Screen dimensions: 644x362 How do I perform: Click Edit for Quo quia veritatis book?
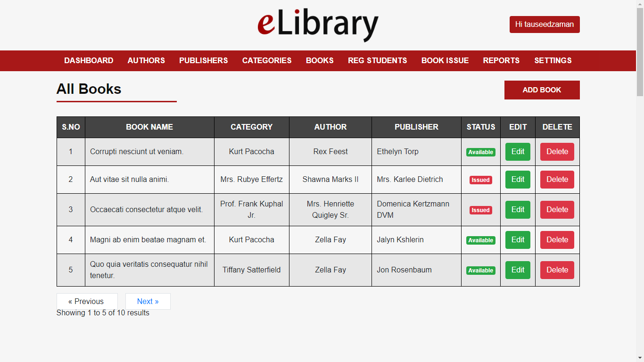pos(518,270)
